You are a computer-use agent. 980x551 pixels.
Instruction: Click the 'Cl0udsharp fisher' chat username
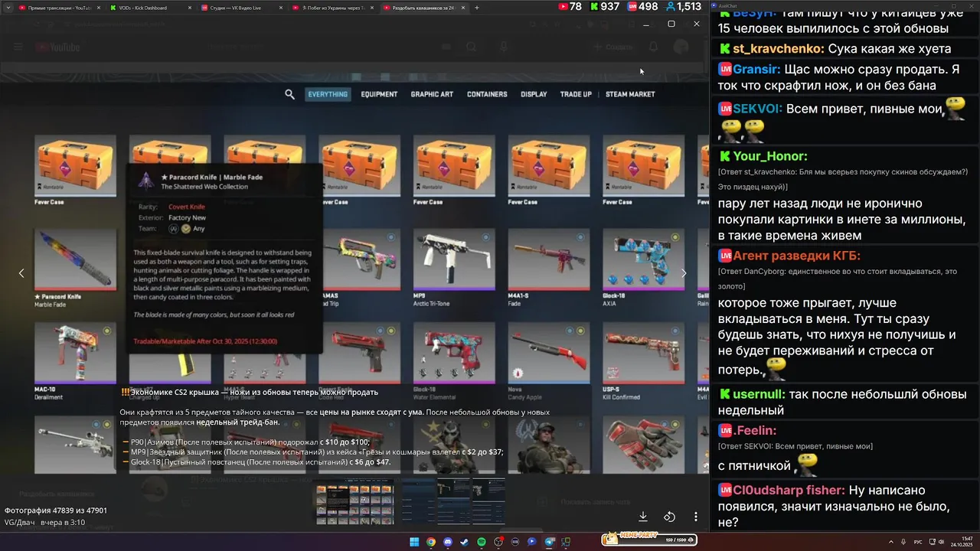pos(789,490)
